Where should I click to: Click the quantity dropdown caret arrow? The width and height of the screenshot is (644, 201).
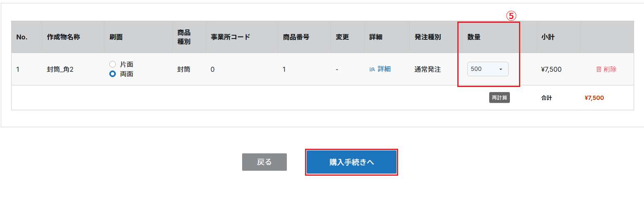coord(500,69)
